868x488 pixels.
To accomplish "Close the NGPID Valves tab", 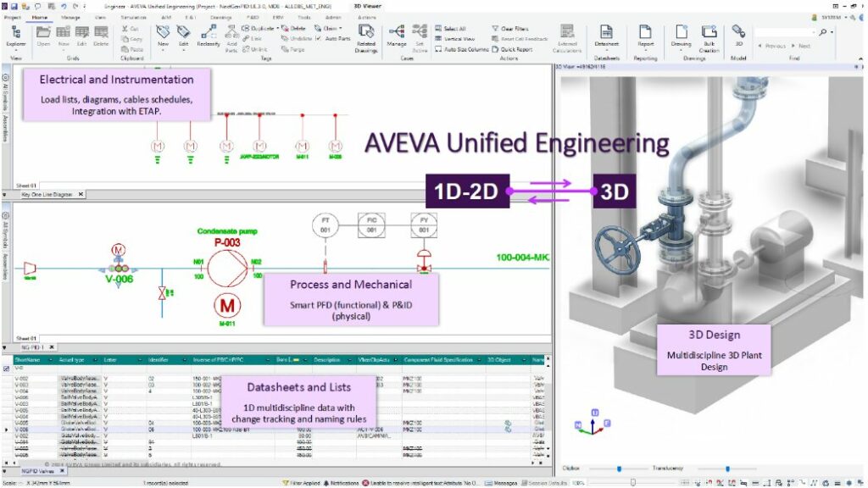I will click(62, 471).
